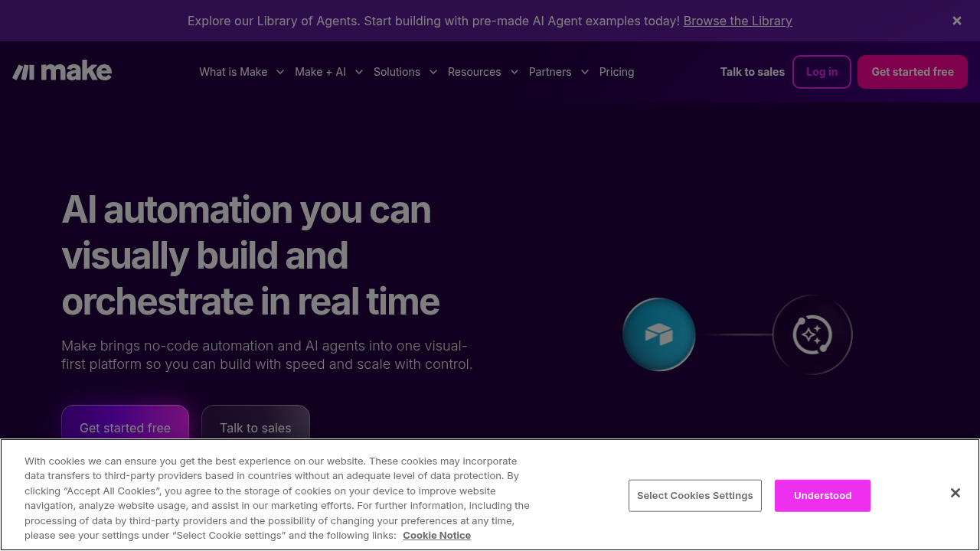Click the Understood cookies button

click(822, 495)
